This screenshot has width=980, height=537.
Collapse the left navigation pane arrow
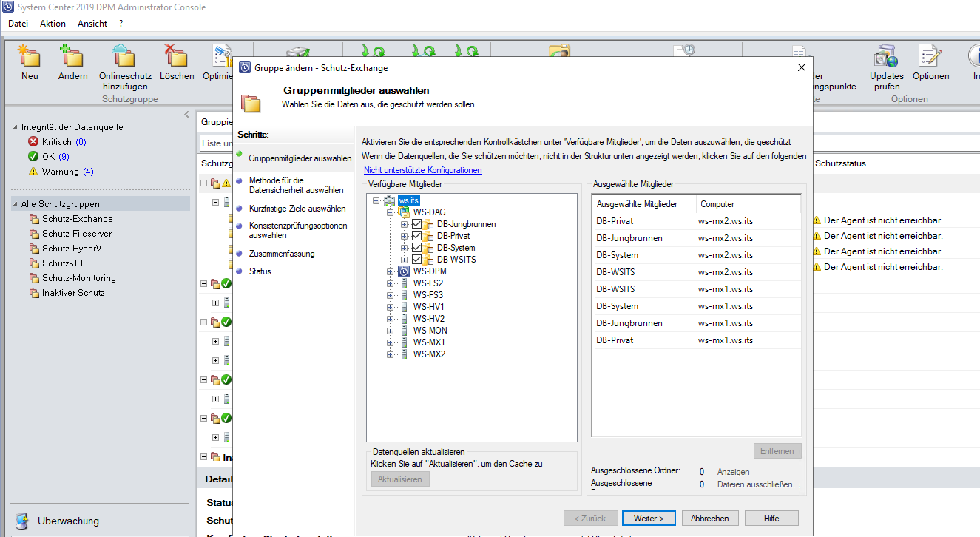pos(186,114)
